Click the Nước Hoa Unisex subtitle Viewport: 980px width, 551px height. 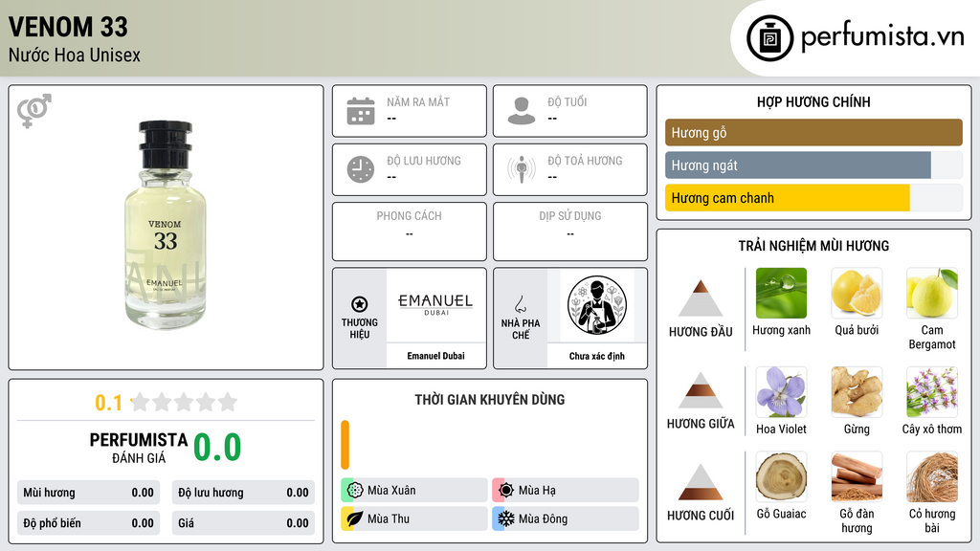pos(75,55)
